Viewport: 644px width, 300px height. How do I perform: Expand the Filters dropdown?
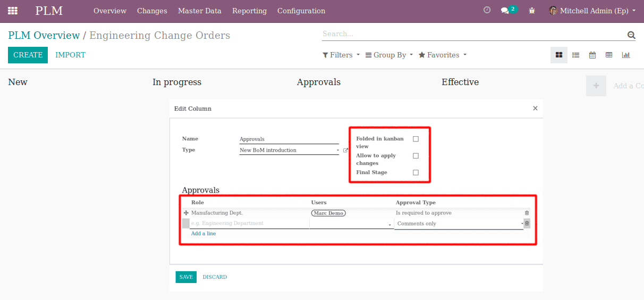341,55
